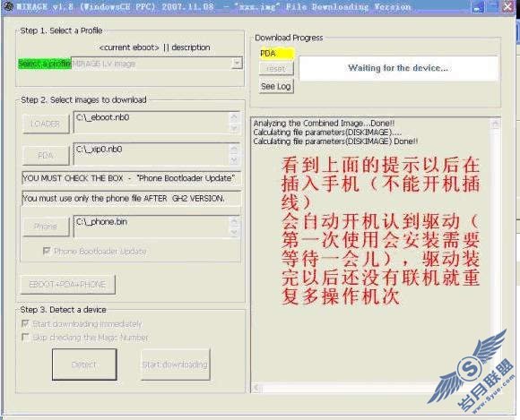Viewport: 520px width, 420px height.
Task: Click up arrow in xip0.nb0 path field
Action: click(x=234, y=149)
